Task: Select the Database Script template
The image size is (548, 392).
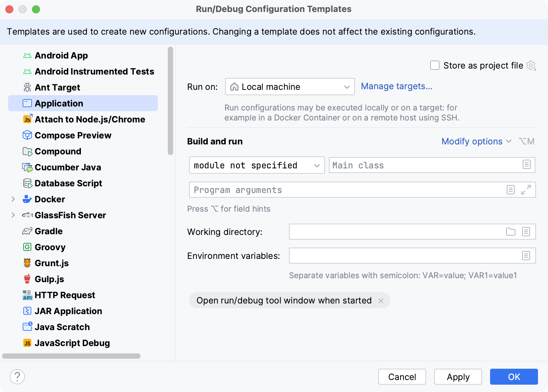Action: (83, 183)
